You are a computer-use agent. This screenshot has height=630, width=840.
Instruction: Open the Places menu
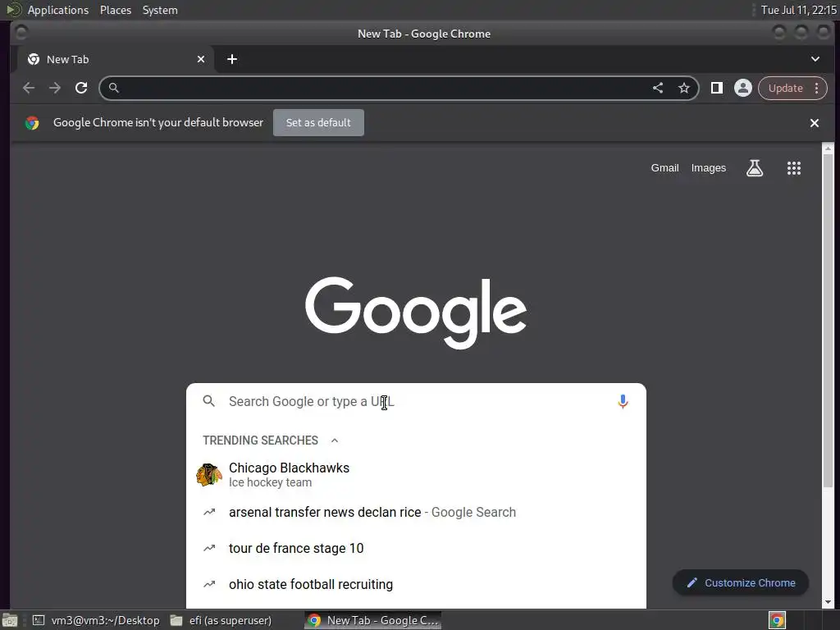pyautogui.click(x=115, y=10)
